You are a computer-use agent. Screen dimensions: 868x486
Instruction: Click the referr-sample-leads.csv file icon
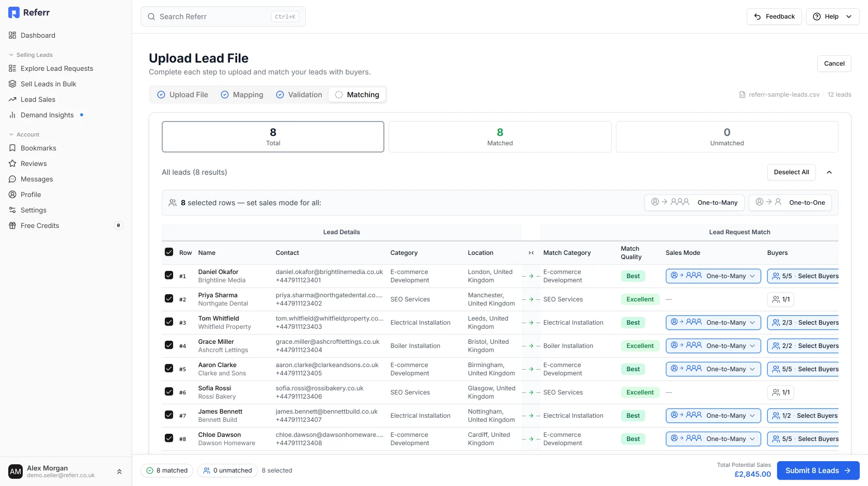[742, 95]
